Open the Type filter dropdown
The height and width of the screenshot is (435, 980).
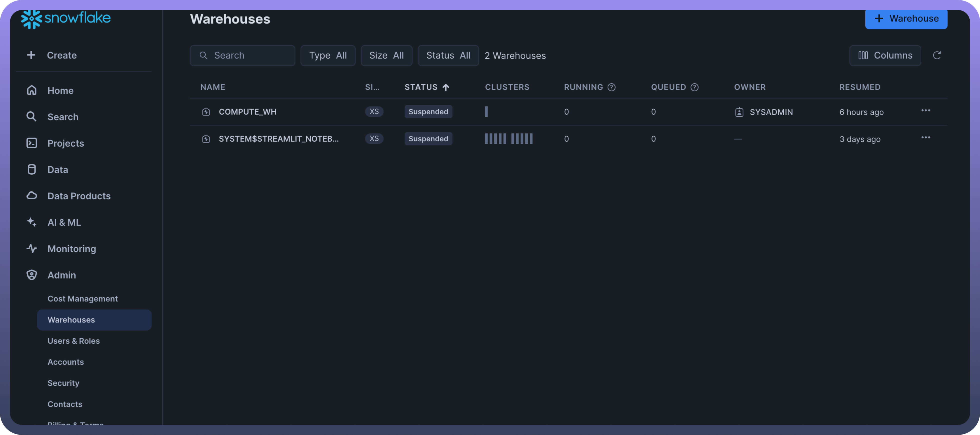pos(327,56)
